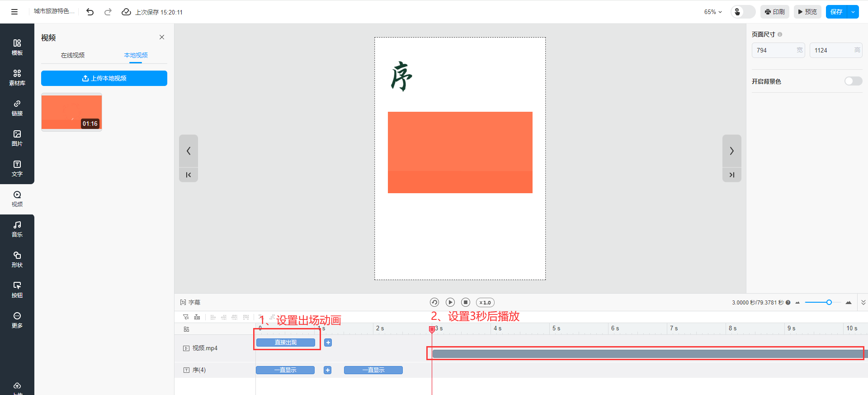Open the 模板 templates panel
The height and width of the screenshot is (395, 868).
(x=17, y=47)
